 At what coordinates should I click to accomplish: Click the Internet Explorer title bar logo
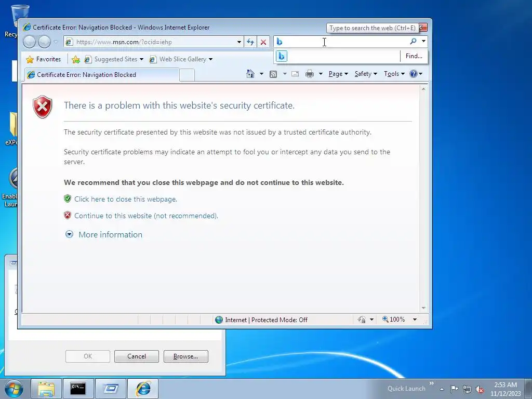point(27,28)
